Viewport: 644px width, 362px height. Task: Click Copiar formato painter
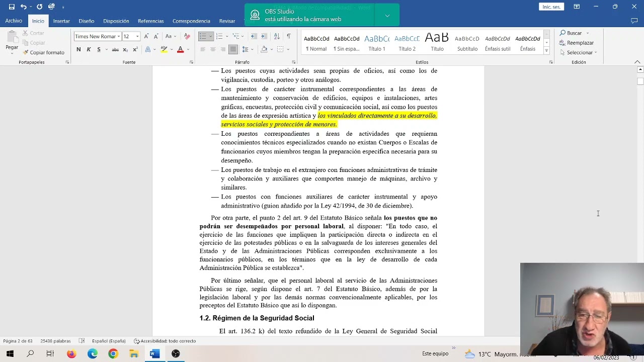[43, 52]
